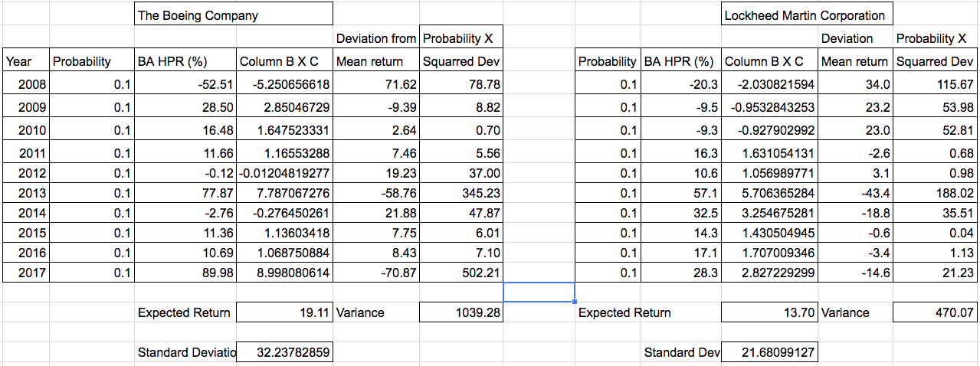Select cell containing -0.9532843253
980x366 pixels.
click(x=769, y=107)
